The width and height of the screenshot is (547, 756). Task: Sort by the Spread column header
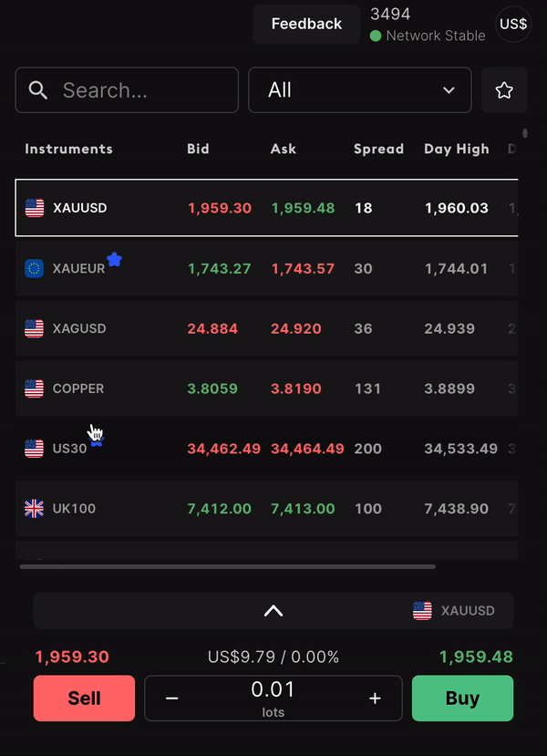[379, 149]
